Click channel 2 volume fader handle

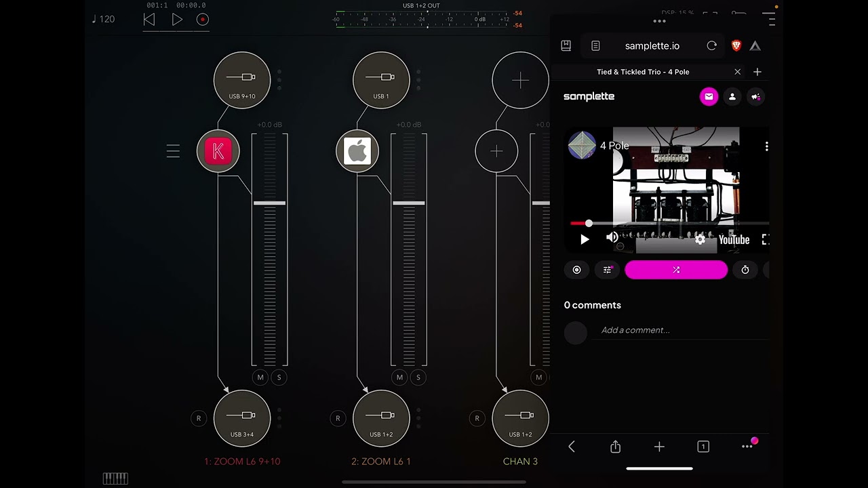click(x=408, y=203)
